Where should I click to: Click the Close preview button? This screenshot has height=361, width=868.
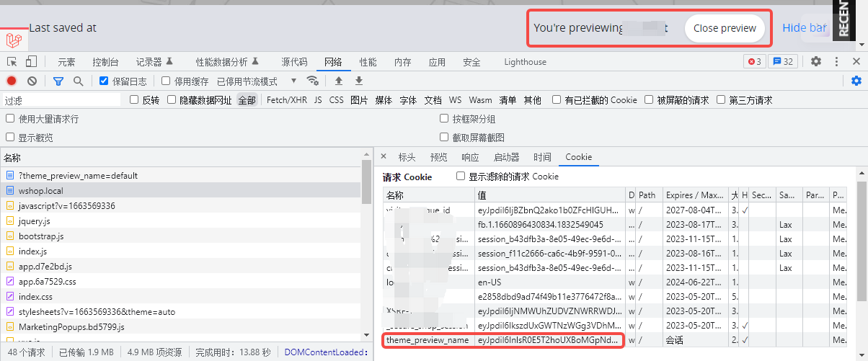(725, 28)
